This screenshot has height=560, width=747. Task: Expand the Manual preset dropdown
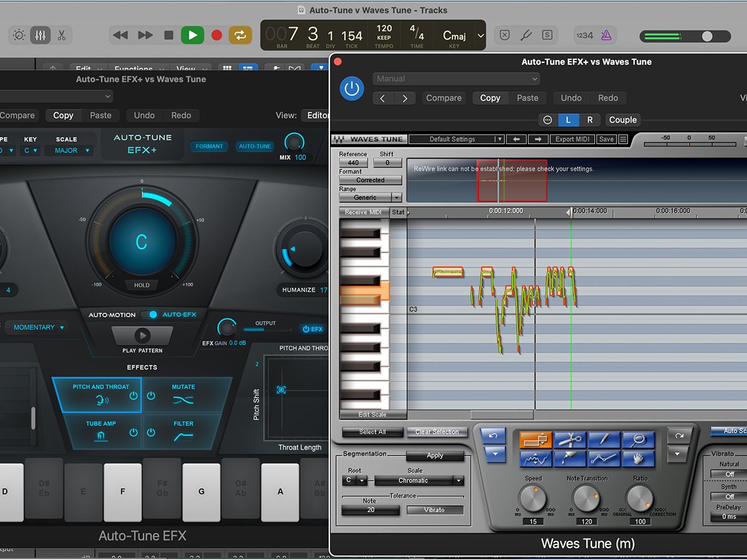point(456,79)
